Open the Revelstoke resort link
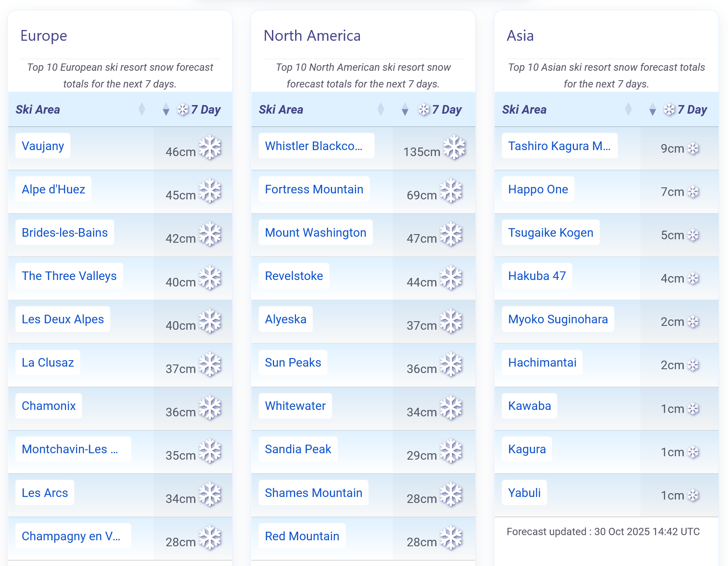This screenshot has width=728, height=566. pos(294,276)
